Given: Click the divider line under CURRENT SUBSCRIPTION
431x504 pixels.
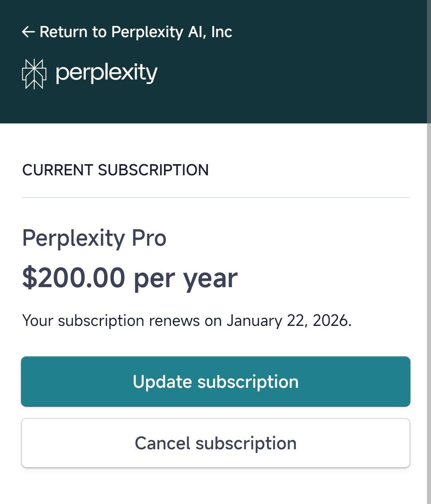Looking at the screenshot, I should 215,197.
